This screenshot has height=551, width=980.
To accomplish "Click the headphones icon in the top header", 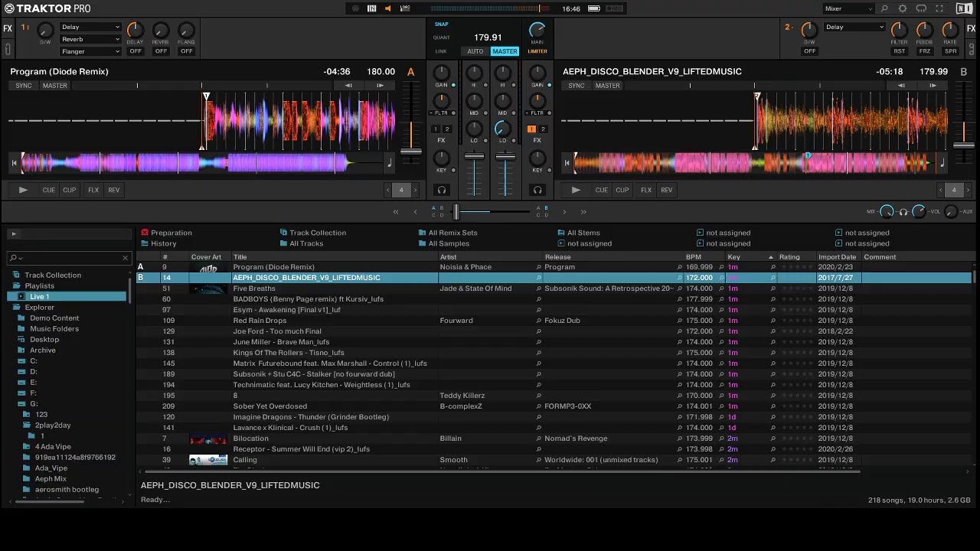I will point(921,8).
